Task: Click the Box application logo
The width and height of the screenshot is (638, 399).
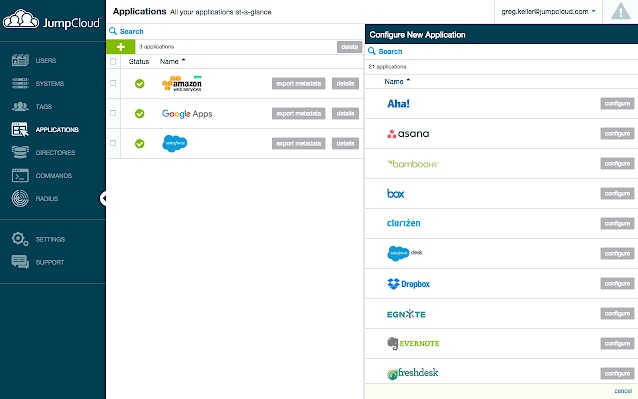Action: [395, 194]
